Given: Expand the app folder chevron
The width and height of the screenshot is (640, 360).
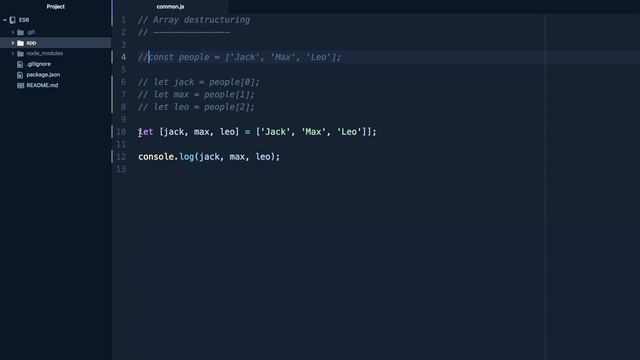Looking at the screenshot, I should (13, 43).
